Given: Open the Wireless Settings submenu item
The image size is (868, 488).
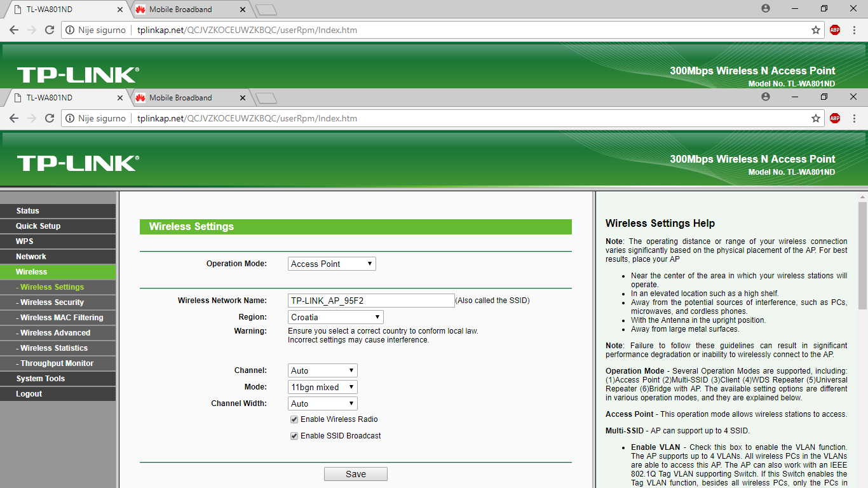Looking at the screenshot, I should [x=58, y=287].
